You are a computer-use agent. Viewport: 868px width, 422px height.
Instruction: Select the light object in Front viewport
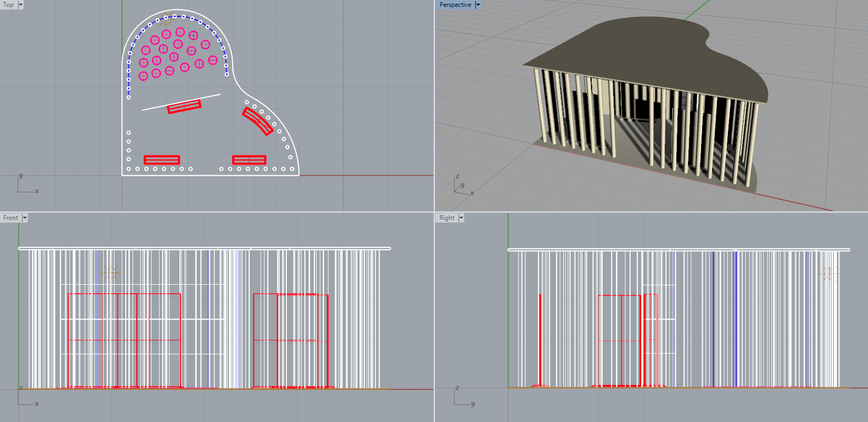111,273
